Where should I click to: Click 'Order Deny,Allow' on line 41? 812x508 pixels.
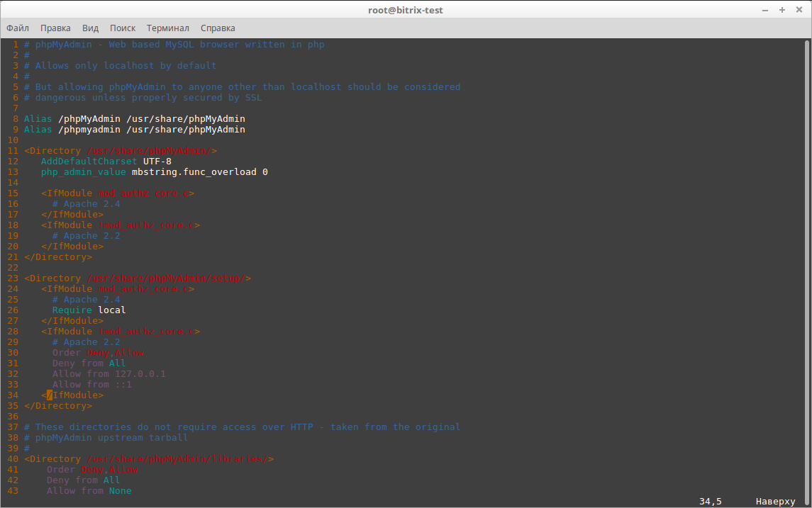92,470
